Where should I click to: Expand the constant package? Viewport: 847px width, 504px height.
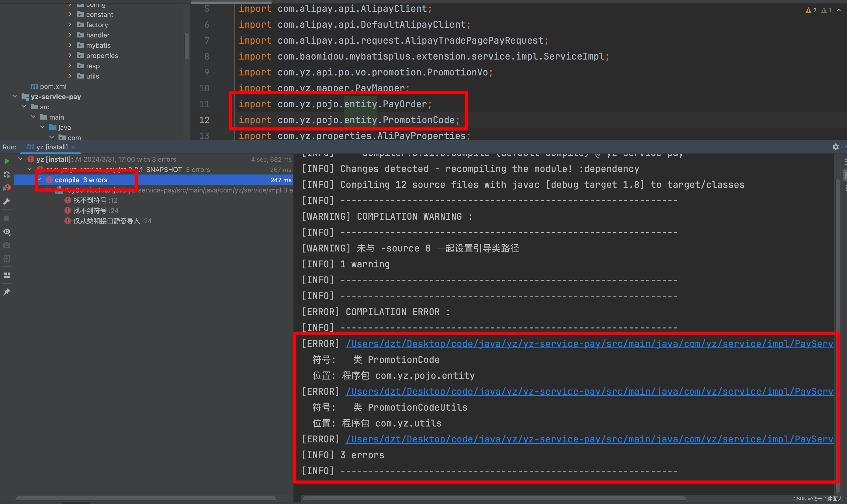[70, 14]
